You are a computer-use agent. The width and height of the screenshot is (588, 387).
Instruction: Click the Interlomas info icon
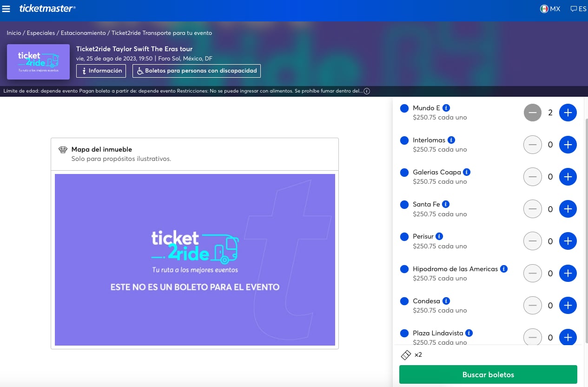451,140
